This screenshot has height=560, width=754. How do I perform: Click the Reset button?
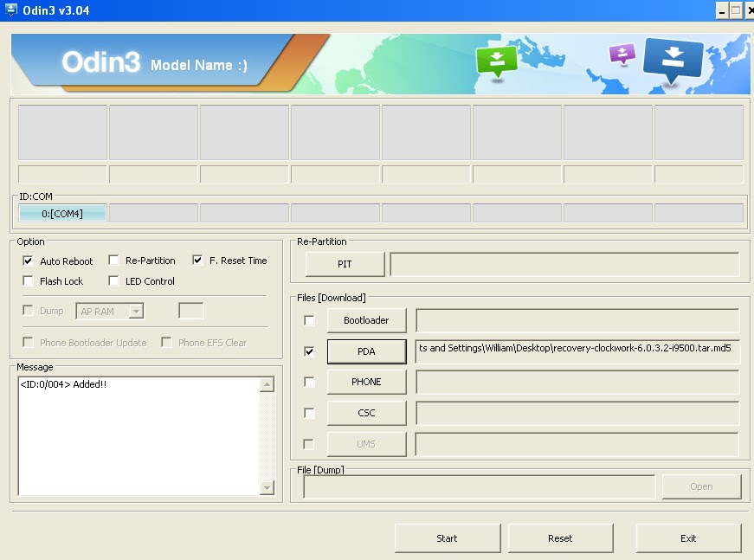tap(560, 538)
